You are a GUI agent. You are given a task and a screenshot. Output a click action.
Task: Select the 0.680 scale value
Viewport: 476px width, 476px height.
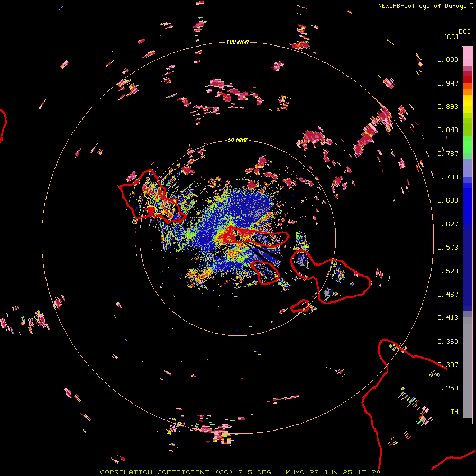(448, 200)
